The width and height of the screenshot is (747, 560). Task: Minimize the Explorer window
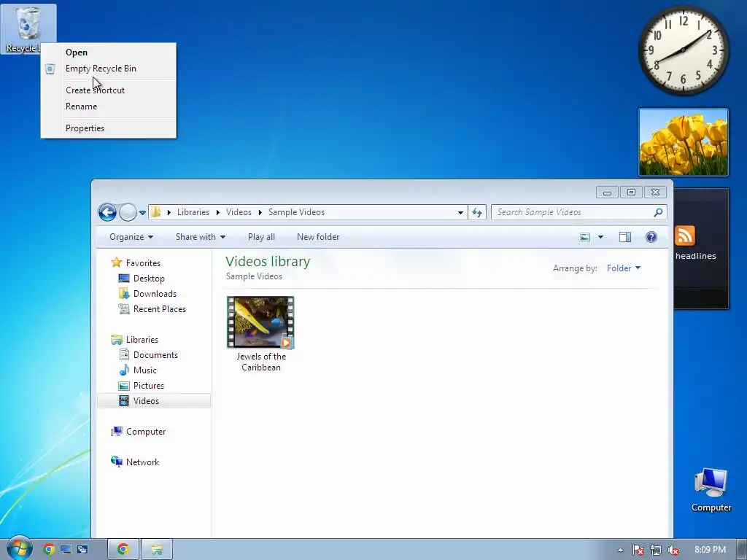tap(607, 192)
